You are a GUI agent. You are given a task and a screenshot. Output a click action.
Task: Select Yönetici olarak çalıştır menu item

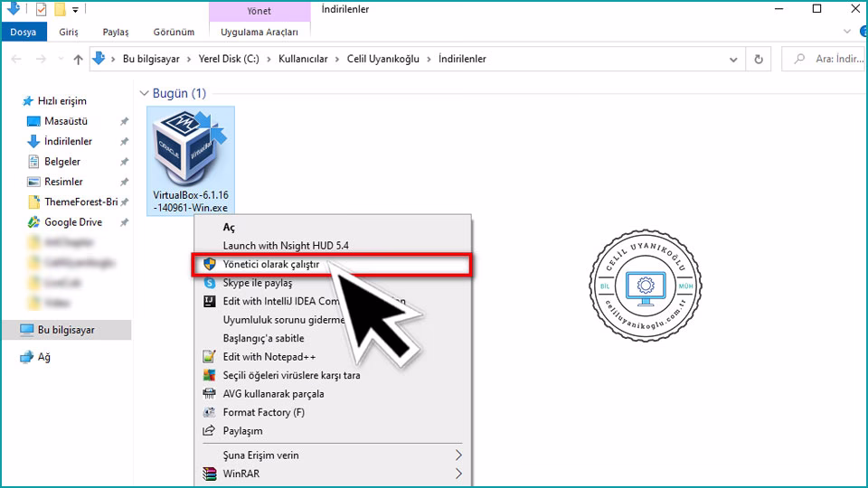click(x=332, y=265)
